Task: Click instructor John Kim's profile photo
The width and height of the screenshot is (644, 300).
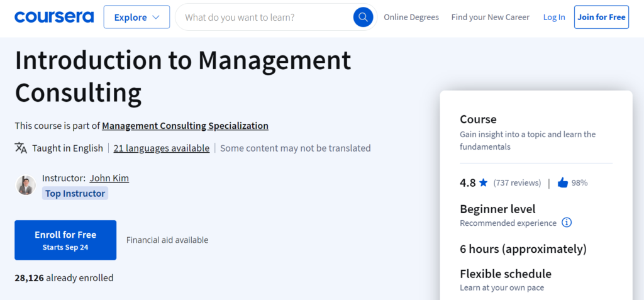Action: [26, 186]
